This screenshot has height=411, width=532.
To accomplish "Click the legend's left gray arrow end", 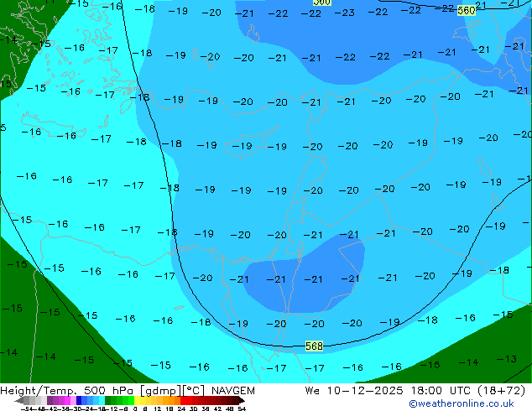I will click(x=18, y=400).
